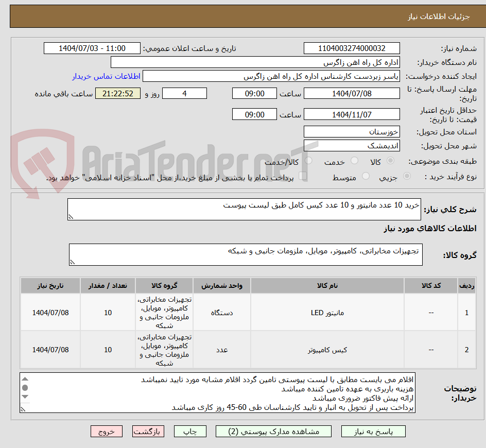486x448 pixels.
Task: Click date 1404/07/08 in the کیس کامپیوتر row
Action: [50, 350]
